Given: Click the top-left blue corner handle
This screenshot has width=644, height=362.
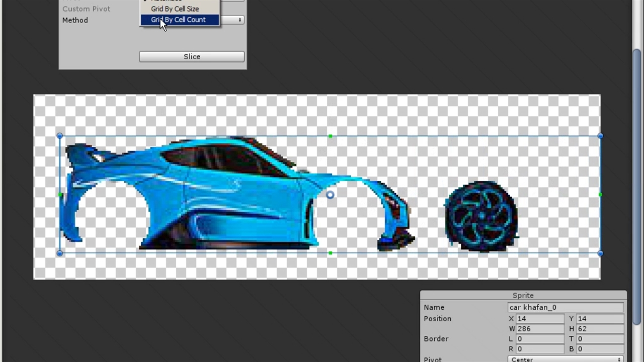Looking at the screenshot, I should (60, 136).
